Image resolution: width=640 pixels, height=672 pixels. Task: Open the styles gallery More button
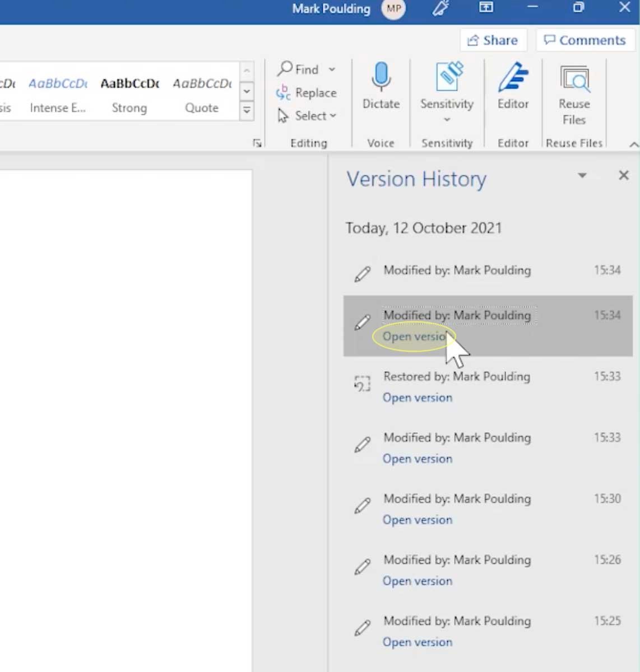point(247,110)
